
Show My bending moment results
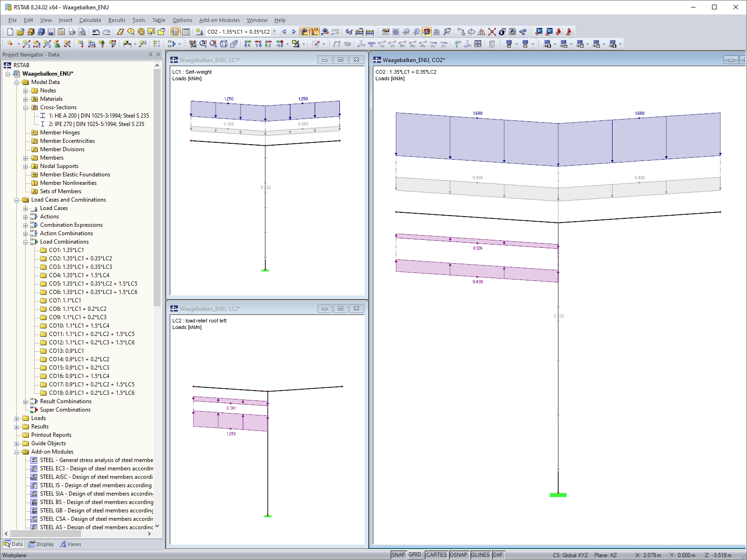(x=413, y=44)
